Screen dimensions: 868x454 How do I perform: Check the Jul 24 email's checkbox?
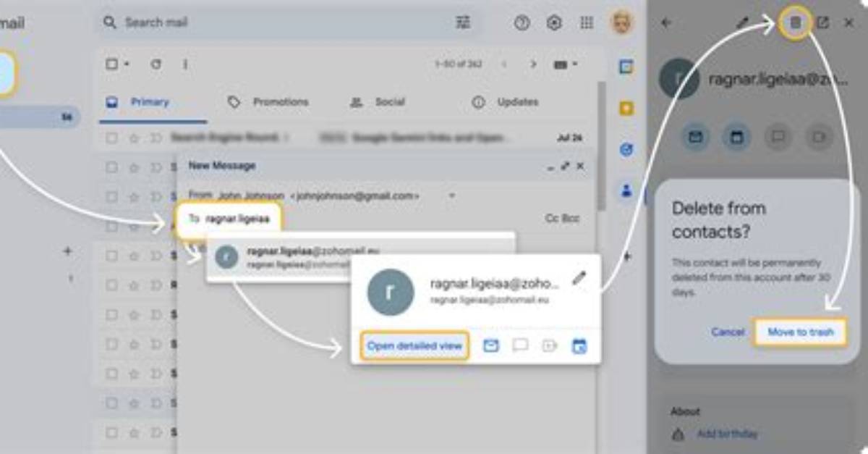click(x=111, y=137)
